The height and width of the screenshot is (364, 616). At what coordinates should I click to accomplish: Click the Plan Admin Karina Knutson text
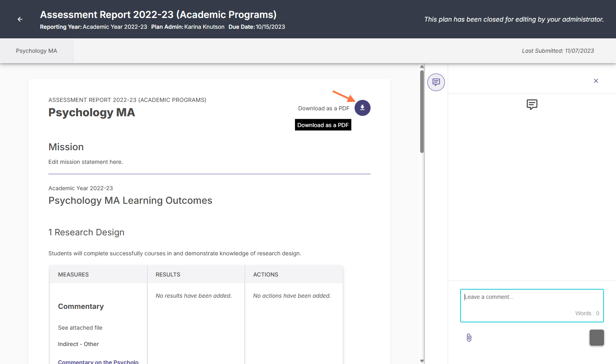coord(188,27)
